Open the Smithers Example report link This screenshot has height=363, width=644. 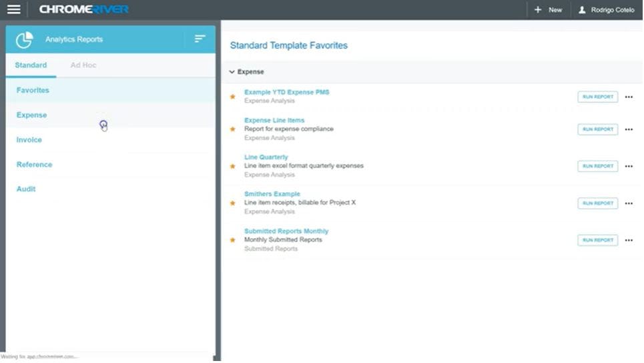[272, 194]
